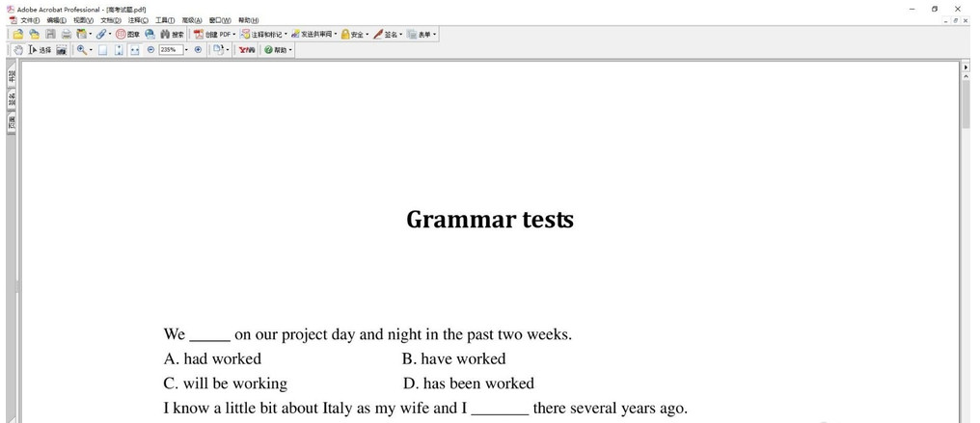Click the sentence about Italy

click(425, 408)
